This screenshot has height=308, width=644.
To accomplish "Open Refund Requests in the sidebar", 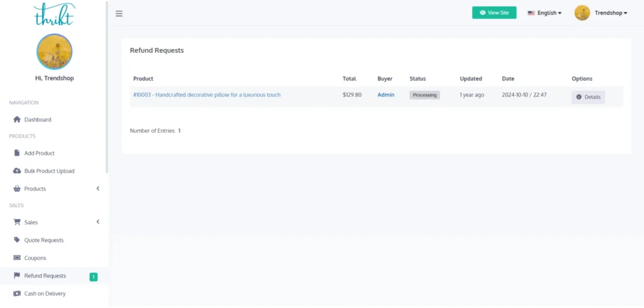I will [x=45, y=276].
